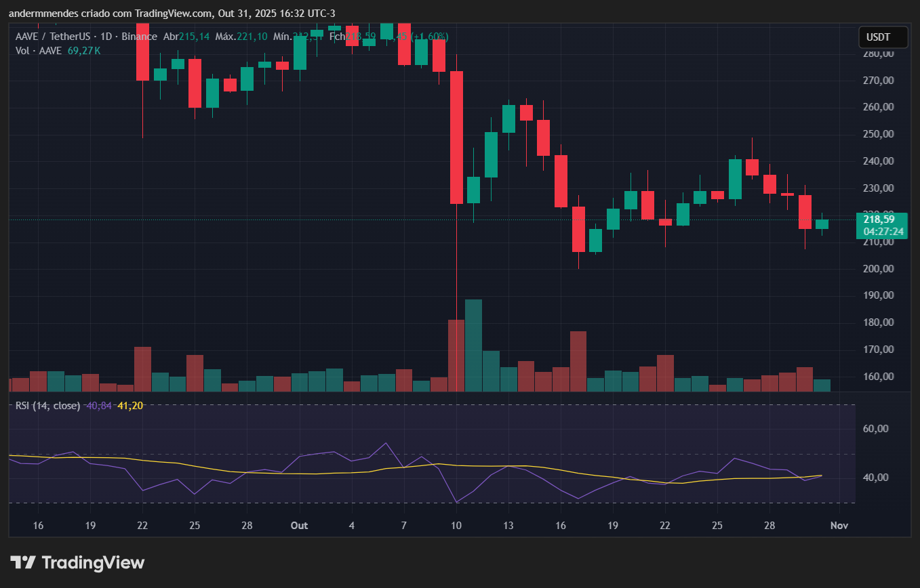Open the RSI (14, close) indicator legend
Screen dimensions: 920x588
49,405
